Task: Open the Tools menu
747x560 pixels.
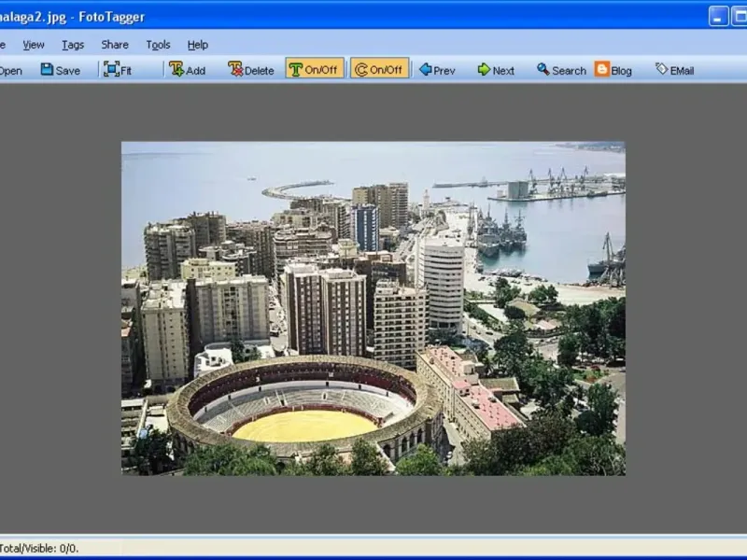Action: click(158, 45)
